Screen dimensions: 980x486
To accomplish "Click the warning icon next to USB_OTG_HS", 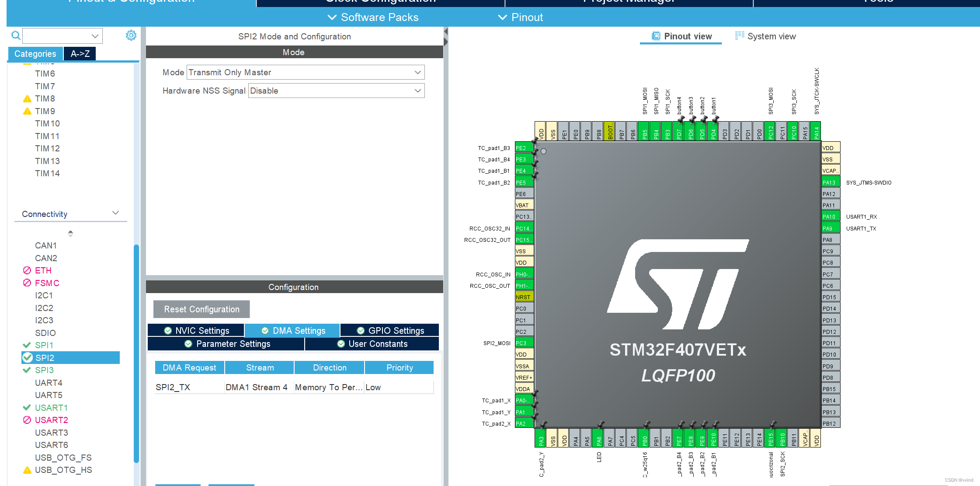I will [x=27, y=470].
